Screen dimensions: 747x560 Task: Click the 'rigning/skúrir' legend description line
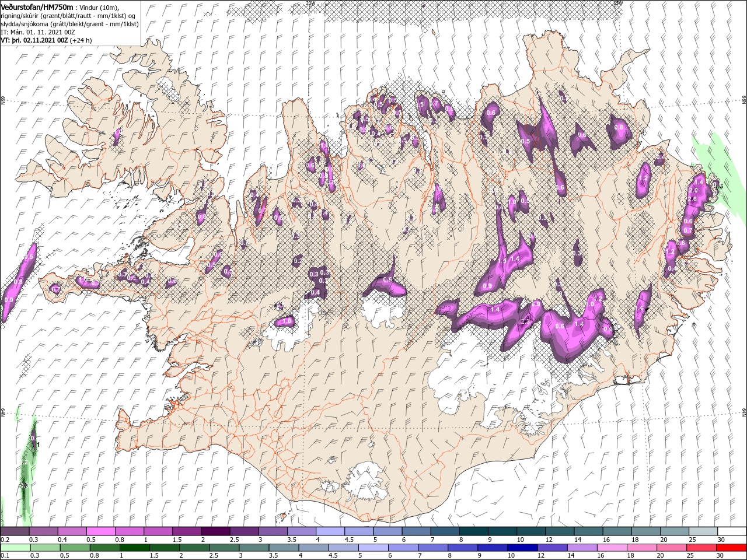pyautogui.click(x=69, y=16)
